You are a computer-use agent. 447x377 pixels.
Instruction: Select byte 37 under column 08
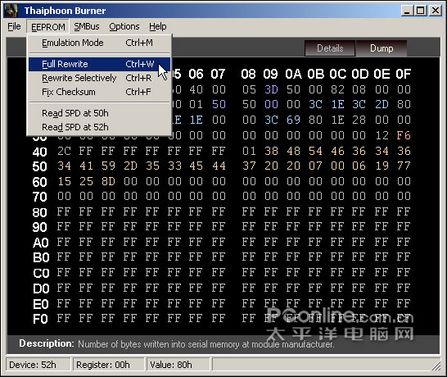pyautogui.click(x=249, y=166)
